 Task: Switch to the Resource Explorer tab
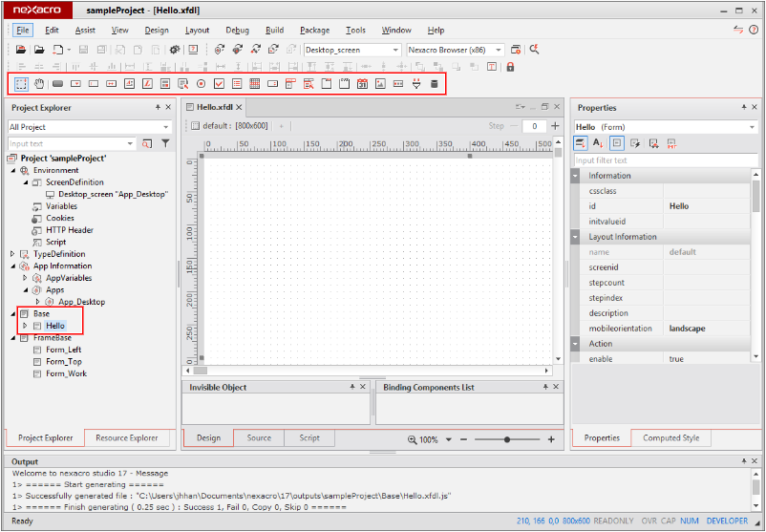127,438
